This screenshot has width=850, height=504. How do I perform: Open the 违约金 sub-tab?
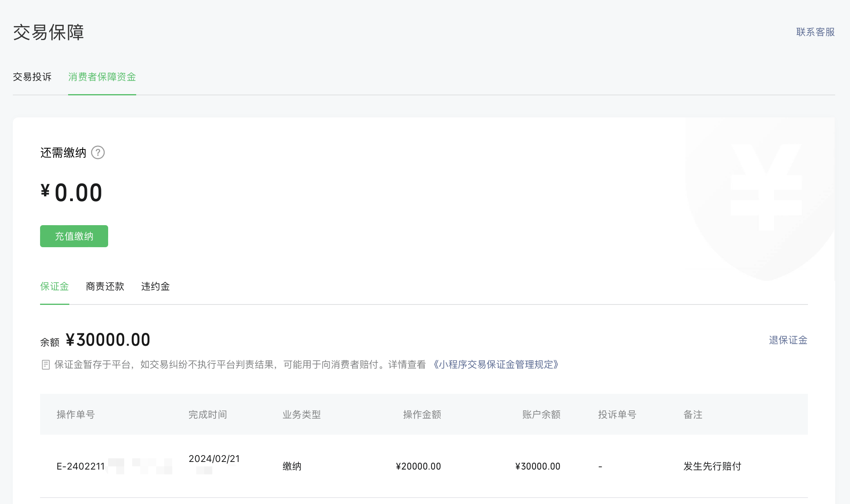coord(155,286)
